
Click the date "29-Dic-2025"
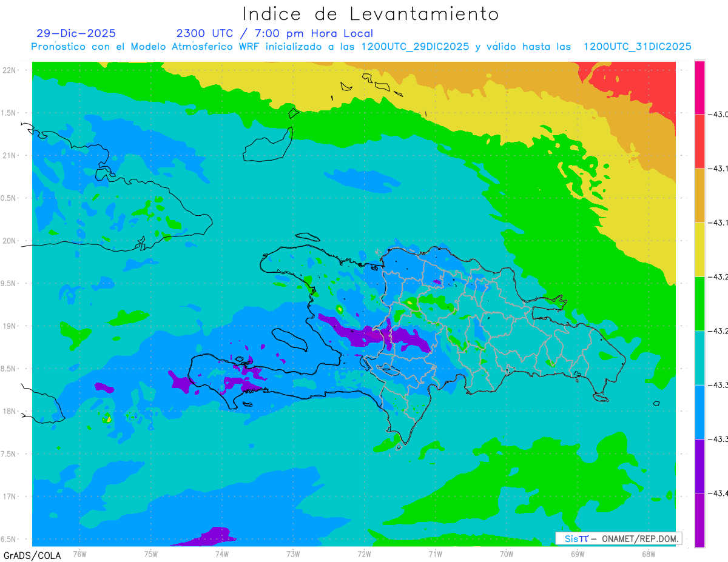click(76, 33)
